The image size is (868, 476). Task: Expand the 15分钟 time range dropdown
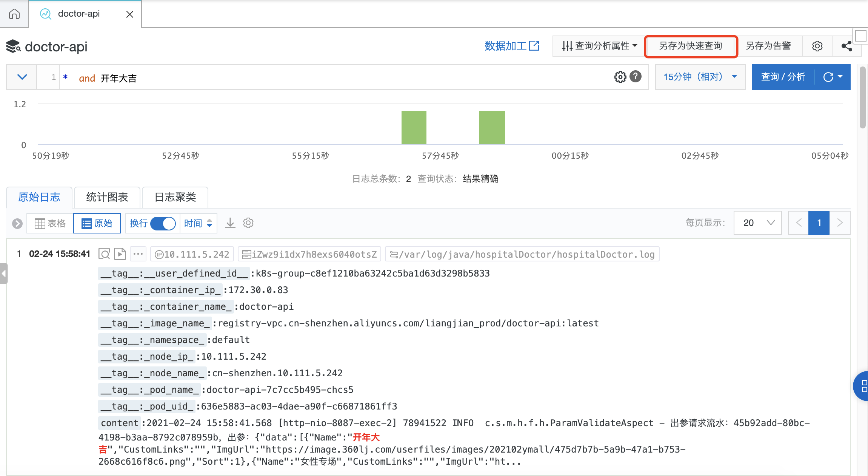(x=700, y=77)
